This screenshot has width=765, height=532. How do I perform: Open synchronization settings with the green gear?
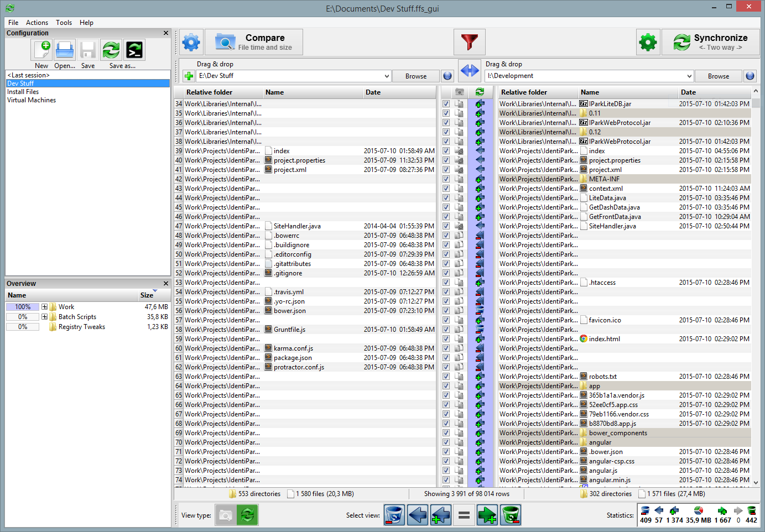click(x=648, y=42)
